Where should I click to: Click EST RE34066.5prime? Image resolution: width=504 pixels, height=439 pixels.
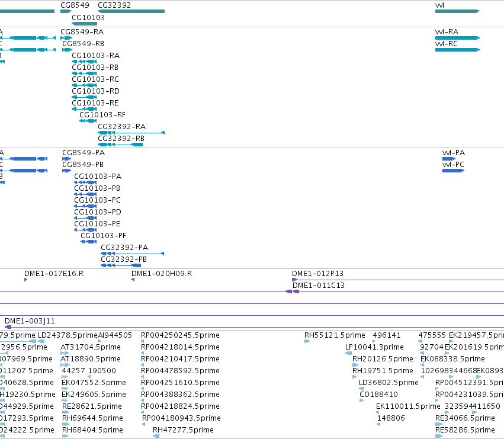click(x=465, y=418)
